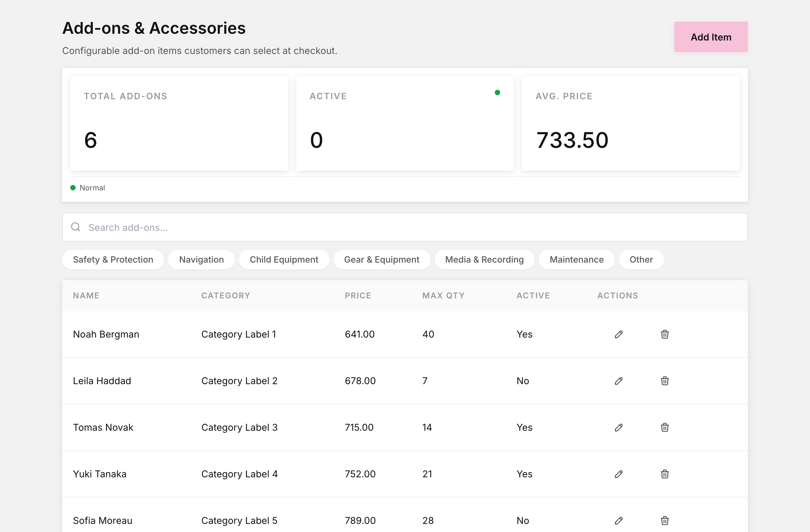This screenshot has height=532, width=810.
Task: Click the NAME column header
Action: pyautogui.click(x=86, y=295)
